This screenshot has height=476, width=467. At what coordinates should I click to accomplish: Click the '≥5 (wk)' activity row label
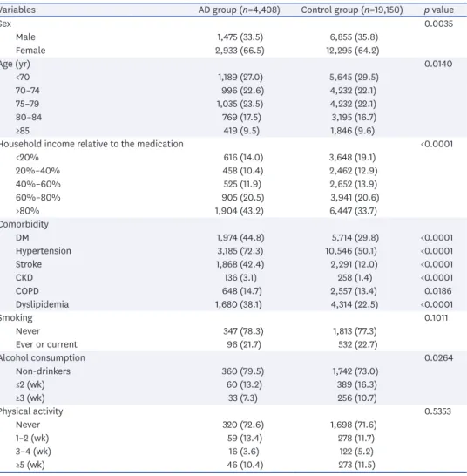click(x=30, y=465)
